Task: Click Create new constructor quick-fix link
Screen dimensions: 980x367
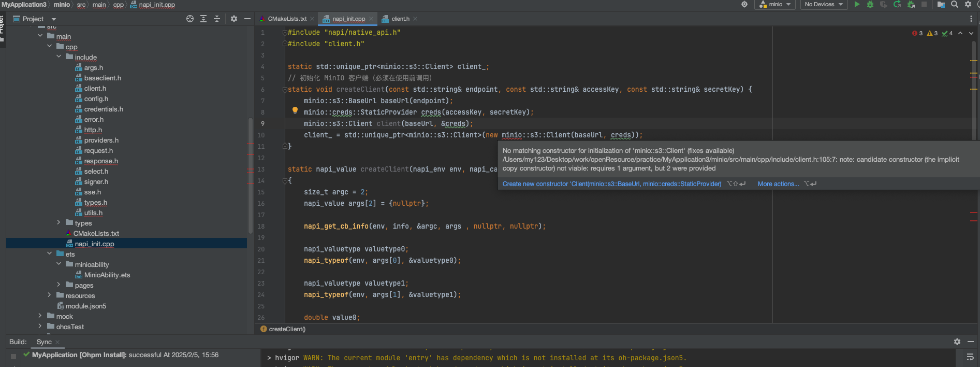Action: (x=611, y=184)
